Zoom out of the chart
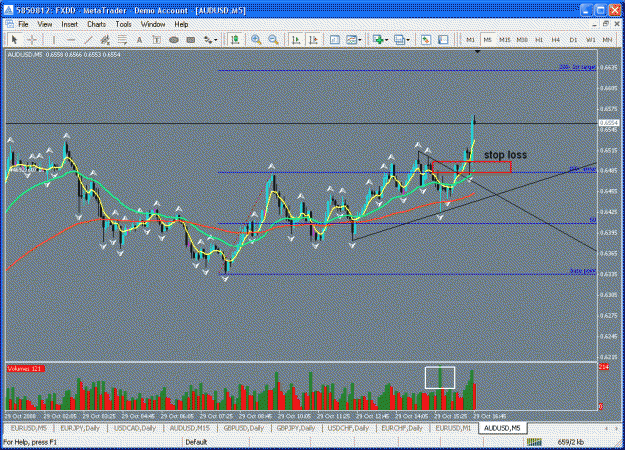Viewport: 625px width, 450px height. pos(273,39)
